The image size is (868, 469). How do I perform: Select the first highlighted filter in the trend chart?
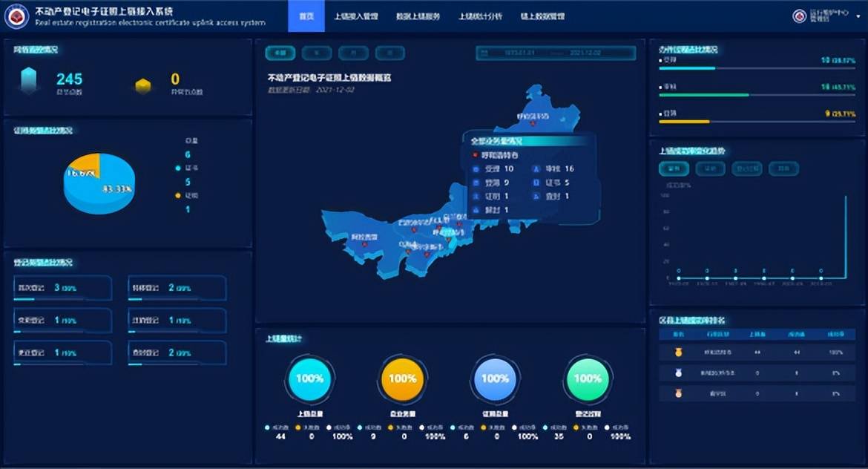coord(673,168)
